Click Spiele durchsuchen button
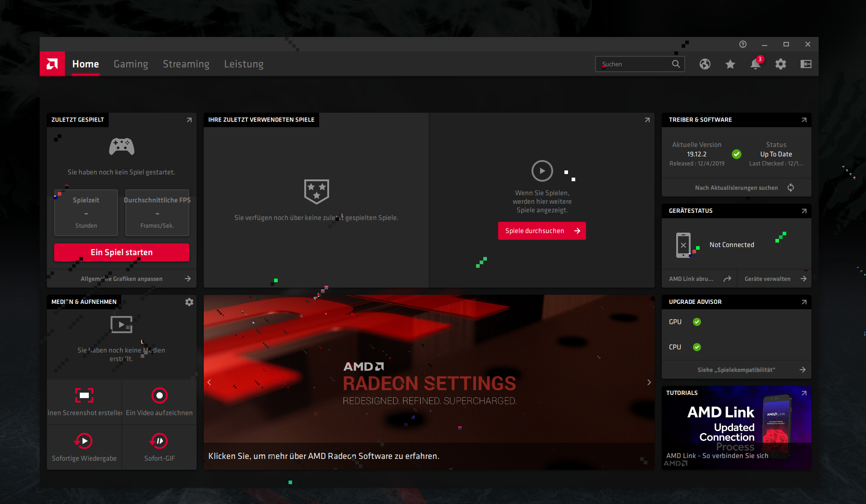 coord(542,231)
